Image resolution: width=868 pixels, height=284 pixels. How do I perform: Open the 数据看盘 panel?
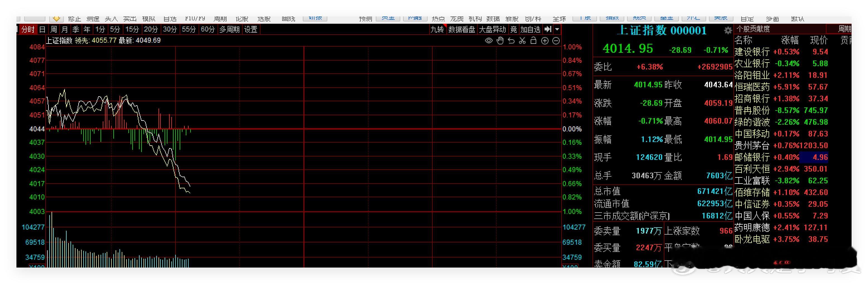462,29
